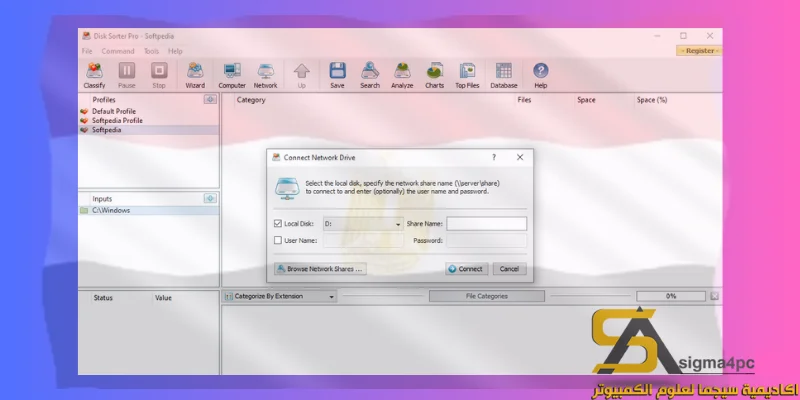Open the File menu

tap(87, 51)
